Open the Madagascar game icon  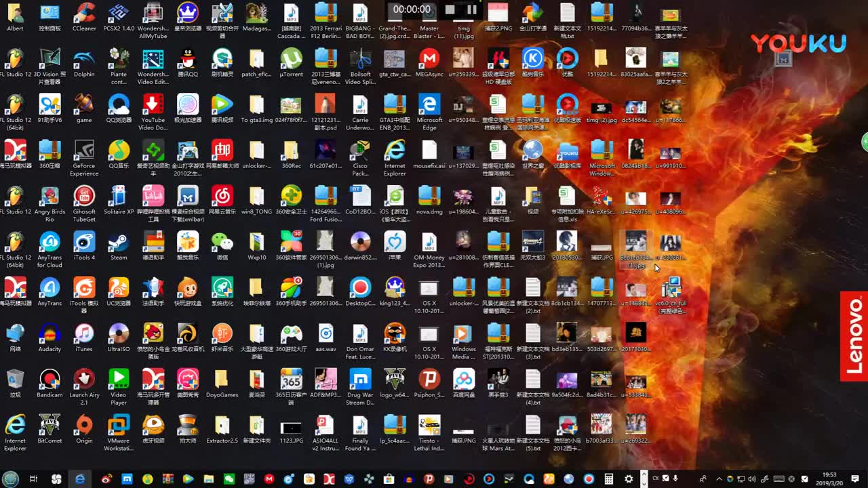[x=257, y=18]
